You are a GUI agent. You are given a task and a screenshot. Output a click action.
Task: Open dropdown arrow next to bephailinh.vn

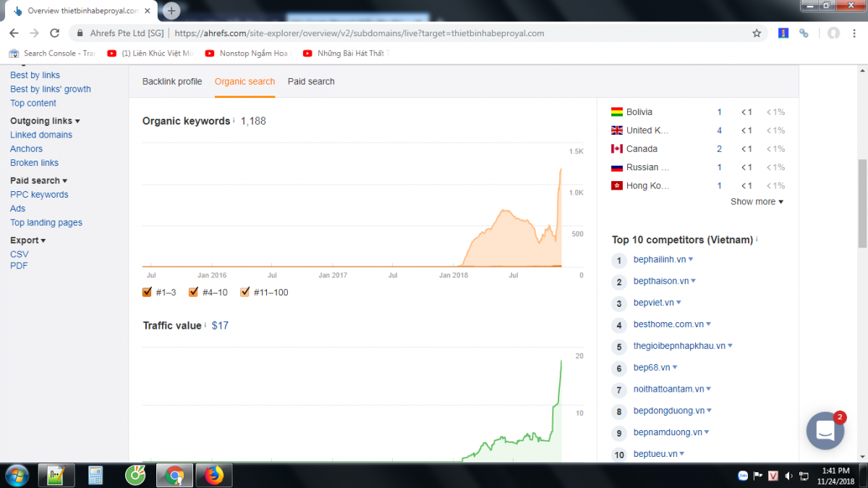coord(691,260)
